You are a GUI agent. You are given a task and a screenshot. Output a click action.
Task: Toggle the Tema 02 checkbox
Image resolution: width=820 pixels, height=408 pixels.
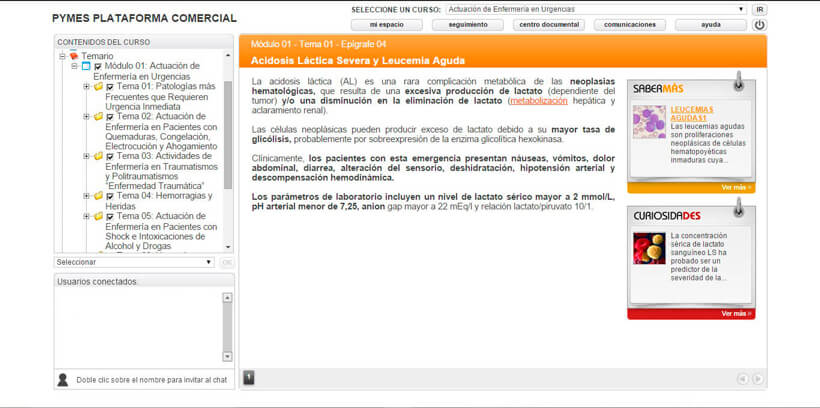coord(110,117)
